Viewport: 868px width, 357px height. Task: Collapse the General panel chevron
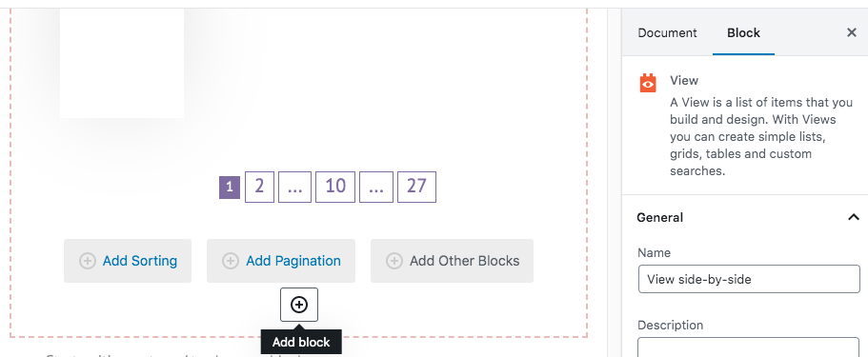coord(853,217)
